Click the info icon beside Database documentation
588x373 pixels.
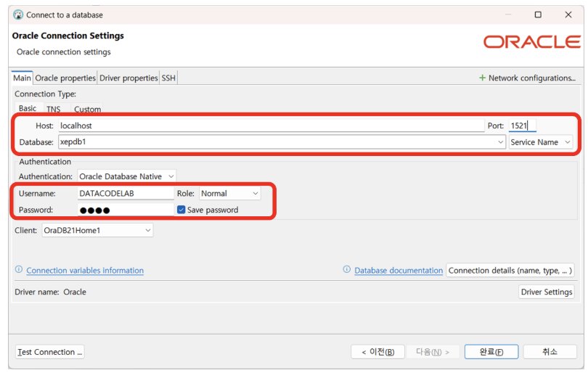tap(347, 270)
